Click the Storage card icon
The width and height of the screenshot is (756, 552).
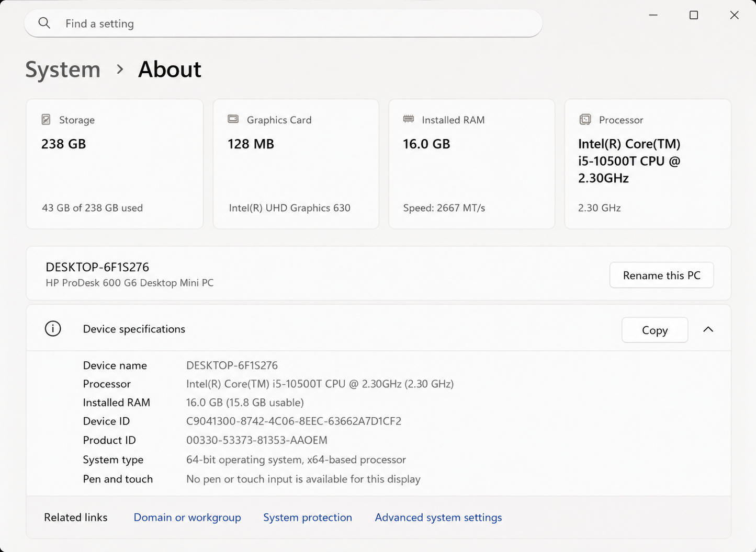pos(46,120)
